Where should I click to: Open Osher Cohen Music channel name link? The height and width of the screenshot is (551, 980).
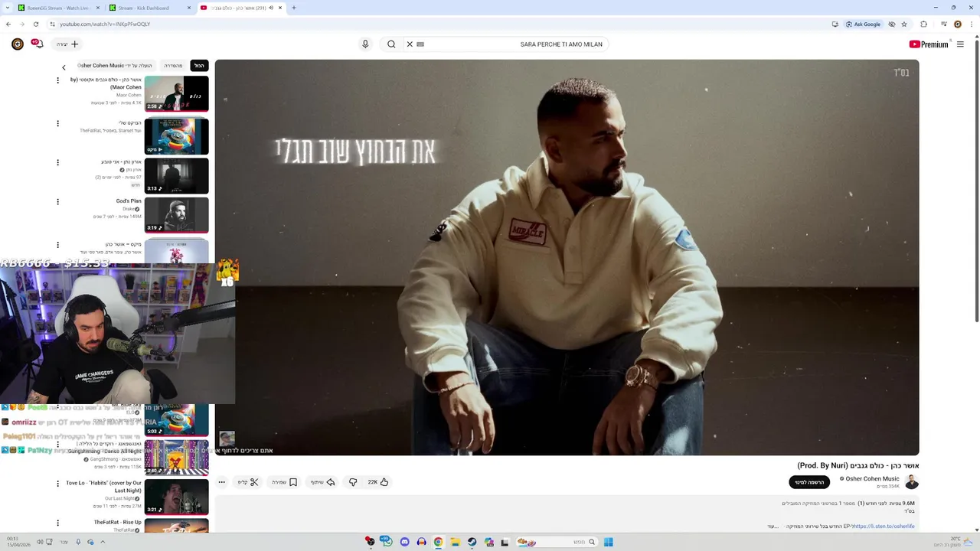872,479
